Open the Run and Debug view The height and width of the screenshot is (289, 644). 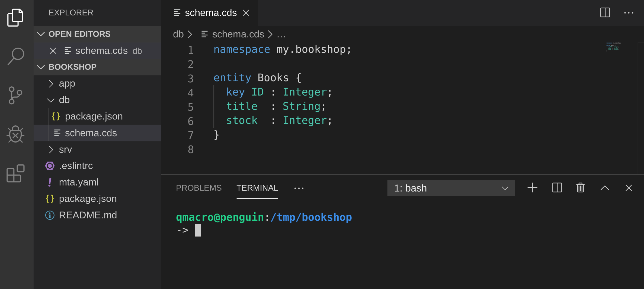(15, 134)
